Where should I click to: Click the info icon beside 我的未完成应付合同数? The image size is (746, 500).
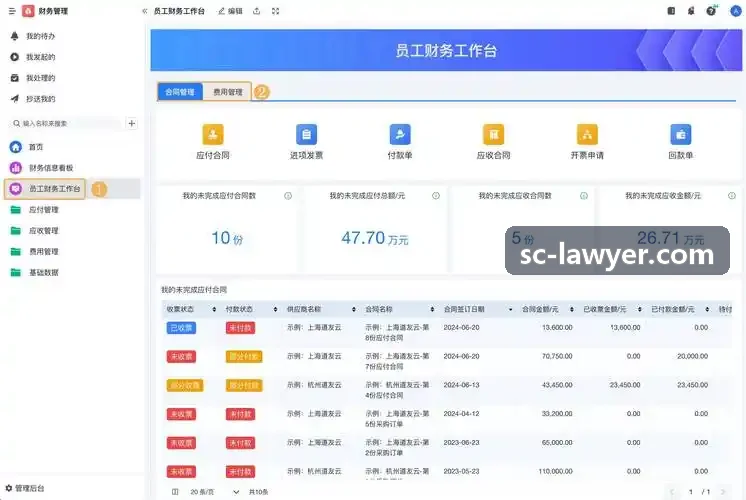288,196
